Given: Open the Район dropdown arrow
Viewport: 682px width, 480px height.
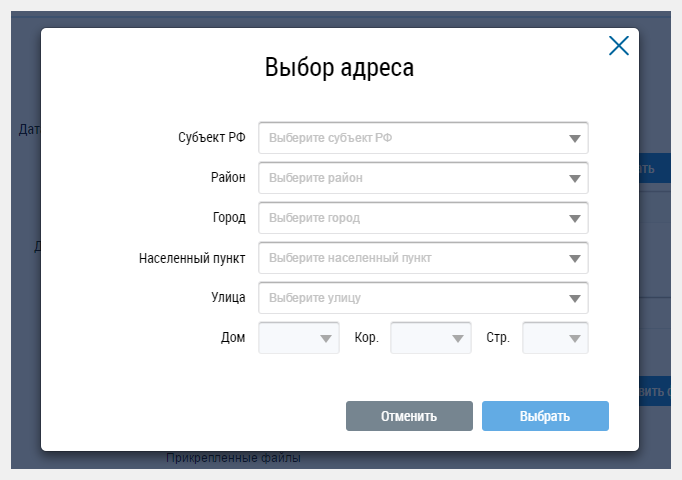Looking at the screenshot, I should coord(575,179).
